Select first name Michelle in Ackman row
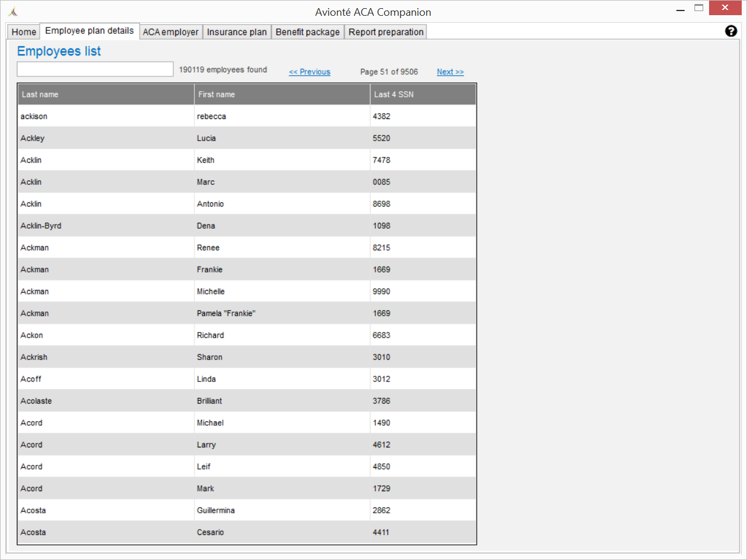Screen dimensions: 747x560 pos(211,292)
